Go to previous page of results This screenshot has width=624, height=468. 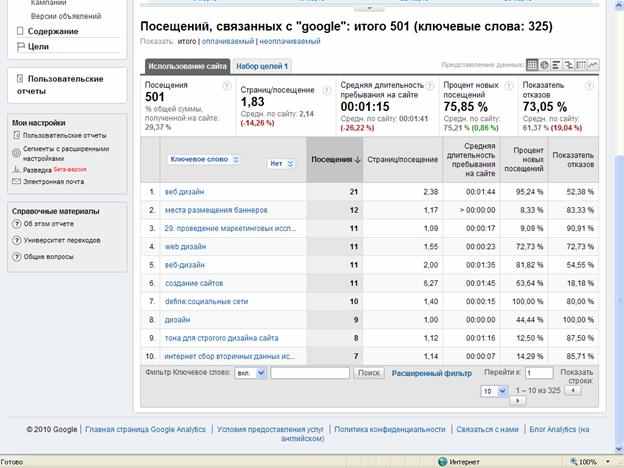(x=573, y=391)
